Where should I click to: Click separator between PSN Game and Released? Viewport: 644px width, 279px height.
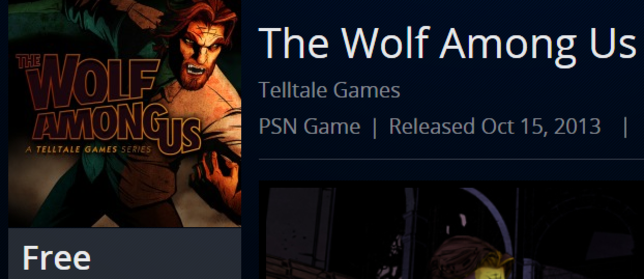tap(374, 127)
